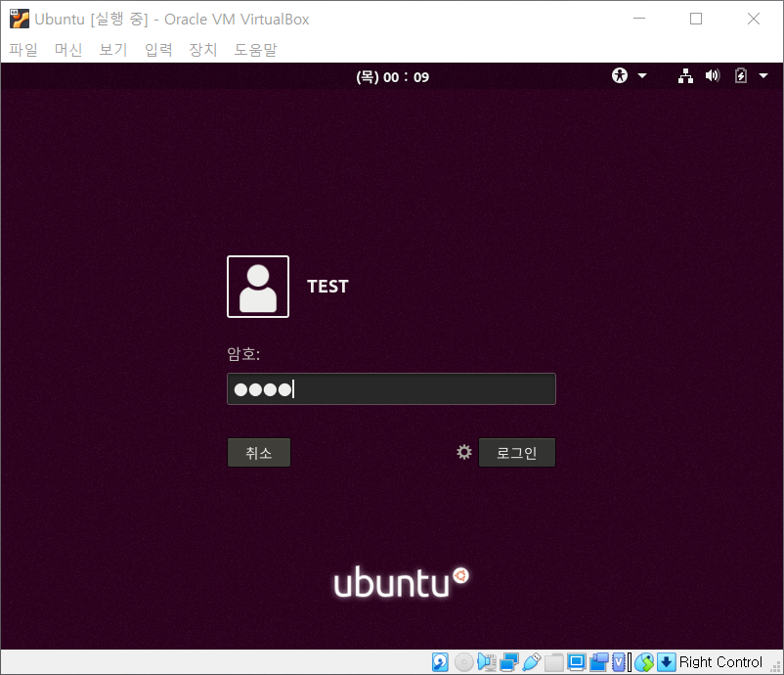Image resolution: width=784 pixels, height=675 pixels.
Task: Open the 파일 menu
Action: pos(23,50)
